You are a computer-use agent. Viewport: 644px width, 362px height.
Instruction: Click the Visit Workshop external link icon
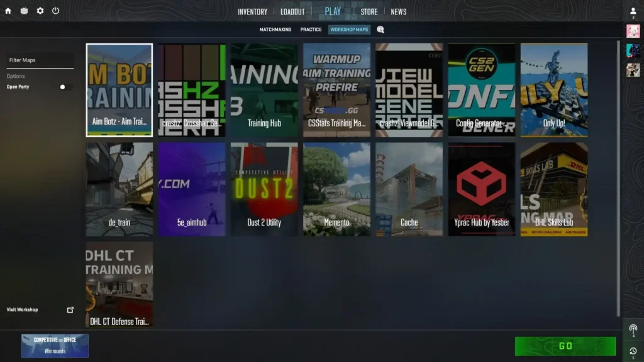click(x=70, y=310)
